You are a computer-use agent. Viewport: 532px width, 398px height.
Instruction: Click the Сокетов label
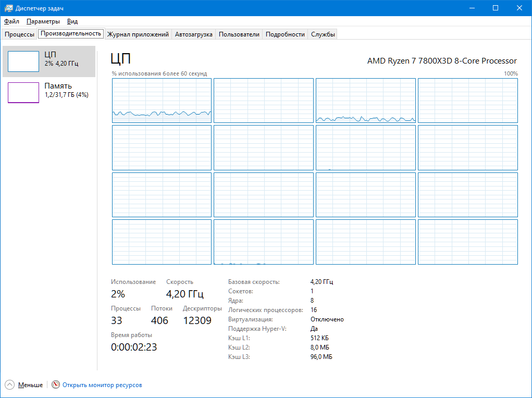tap(241, 291)
